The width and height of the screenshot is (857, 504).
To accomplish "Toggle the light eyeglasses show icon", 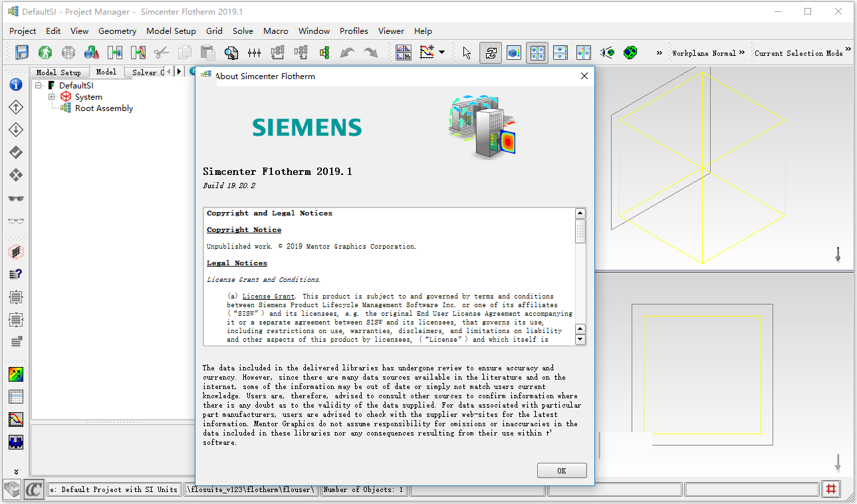I will 16,221.
